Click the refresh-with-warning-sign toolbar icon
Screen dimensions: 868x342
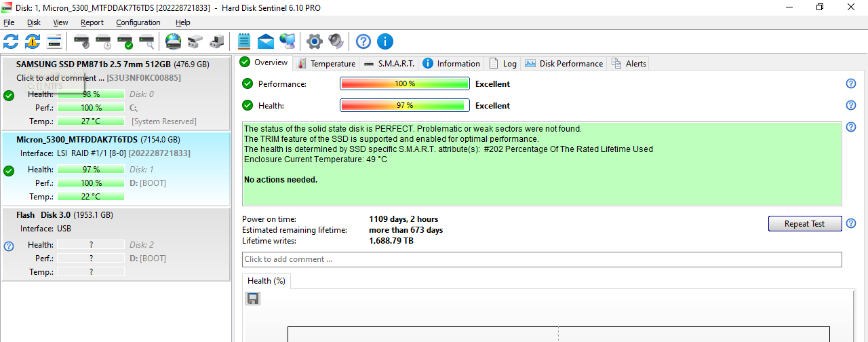(33, 41)
